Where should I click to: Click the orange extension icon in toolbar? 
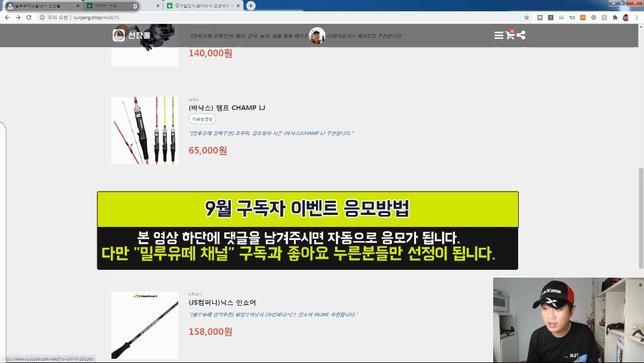tap(583, 17)
